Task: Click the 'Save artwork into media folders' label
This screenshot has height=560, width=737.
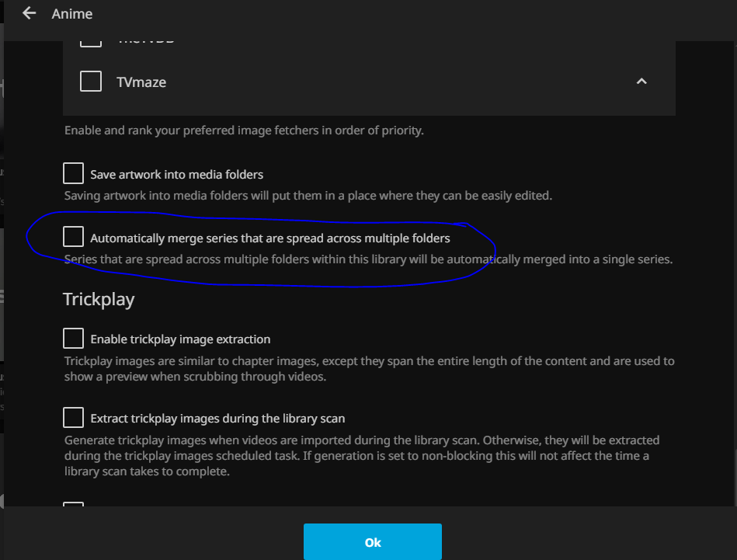Action: point(176,174)
